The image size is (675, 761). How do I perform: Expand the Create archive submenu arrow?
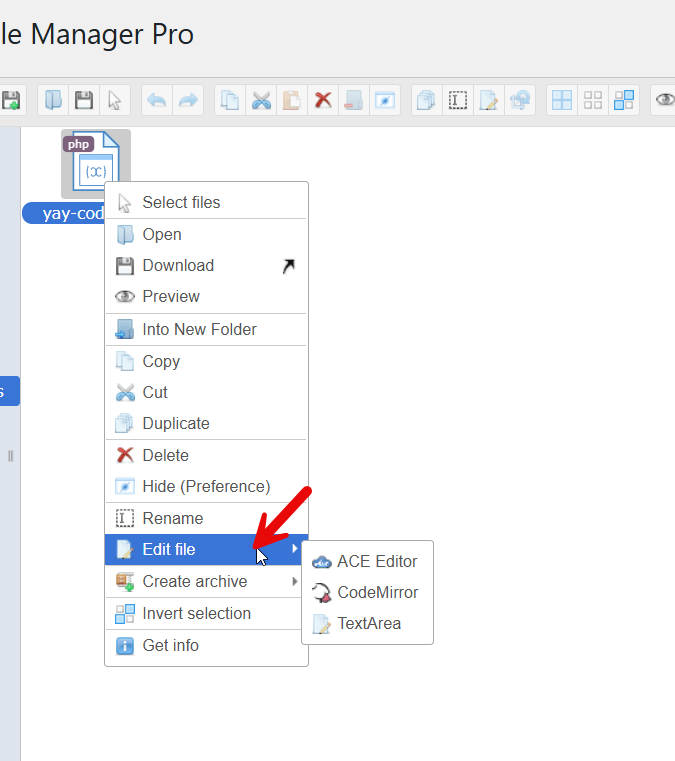click(x=295, y=581)
